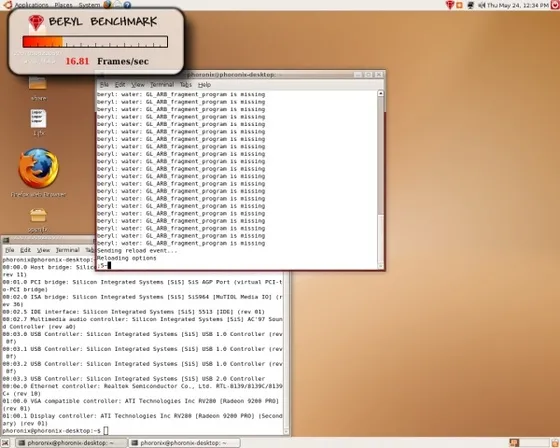Click the Beryl Benchmark gem logo
The height and width of the screenshot is (448, 560).
coord(36,22)
